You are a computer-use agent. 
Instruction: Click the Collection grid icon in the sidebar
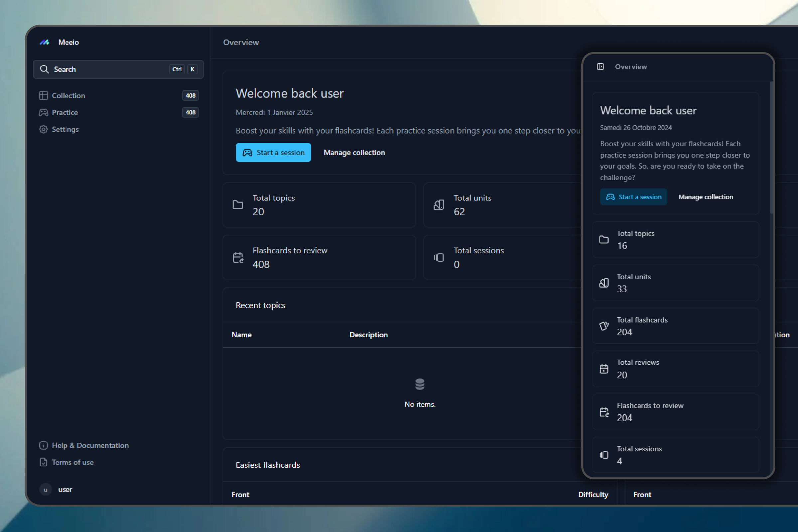tap(43, 96)
